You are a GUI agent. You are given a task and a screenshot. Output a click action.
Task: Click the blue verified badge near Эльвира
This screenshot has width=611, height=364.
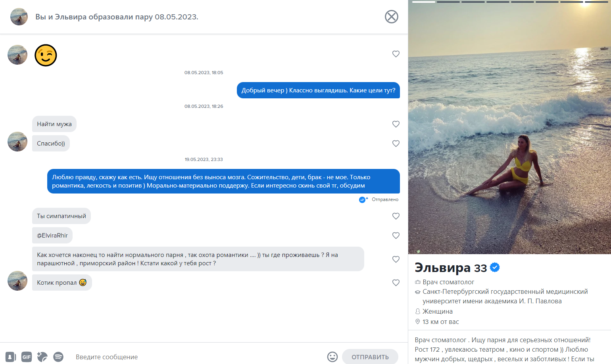coord(495,268)
